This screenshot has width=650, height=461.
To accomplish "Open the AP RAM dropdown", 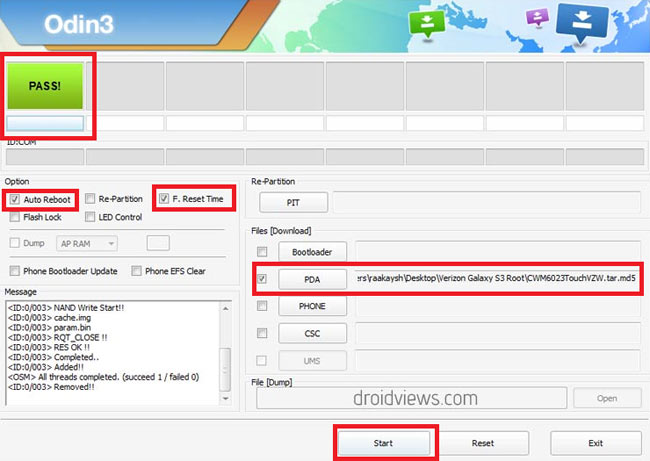I will click(87, 243).
